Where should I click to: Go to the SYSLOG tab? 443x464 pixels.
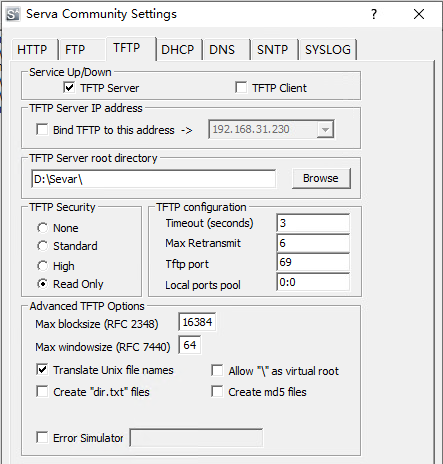(x=328, y=50)
